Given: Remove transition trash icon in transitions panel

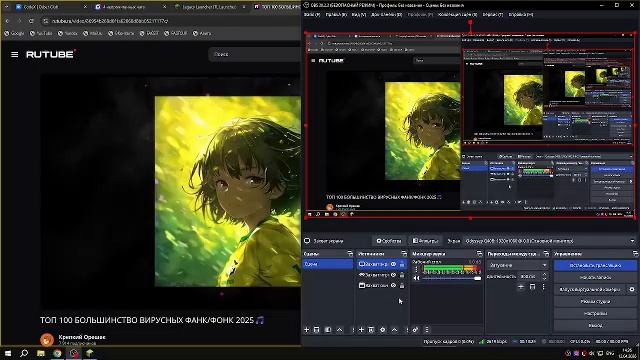Looking at the screenshot, I should 532,287.
